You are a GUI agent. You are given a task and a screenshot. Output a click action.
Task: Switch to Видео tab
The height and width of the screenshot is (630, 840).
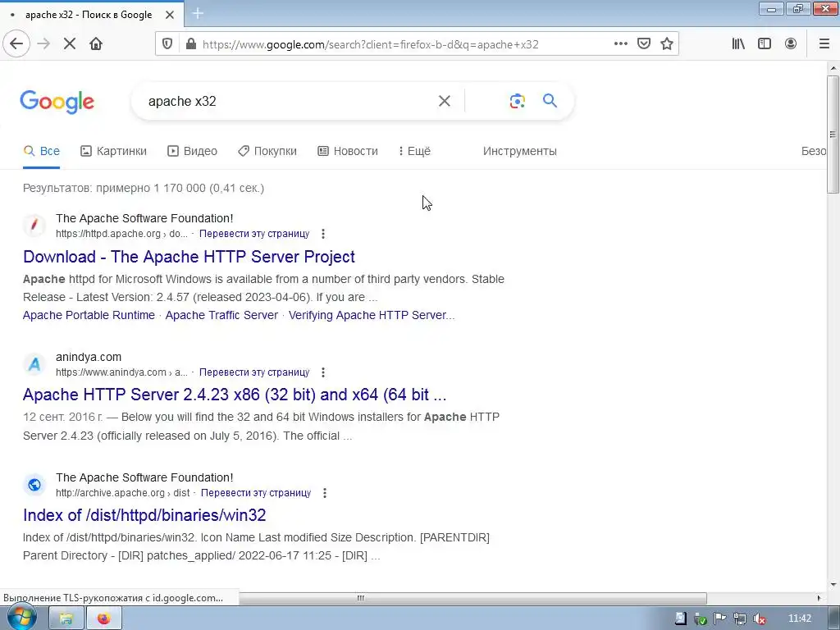(192, 151)
